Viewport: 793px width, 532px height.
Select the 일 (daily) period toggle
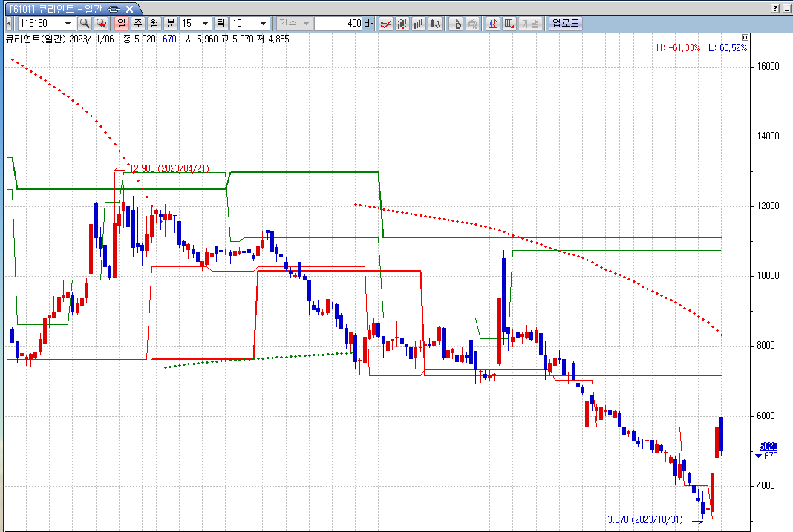pos(121,24)
